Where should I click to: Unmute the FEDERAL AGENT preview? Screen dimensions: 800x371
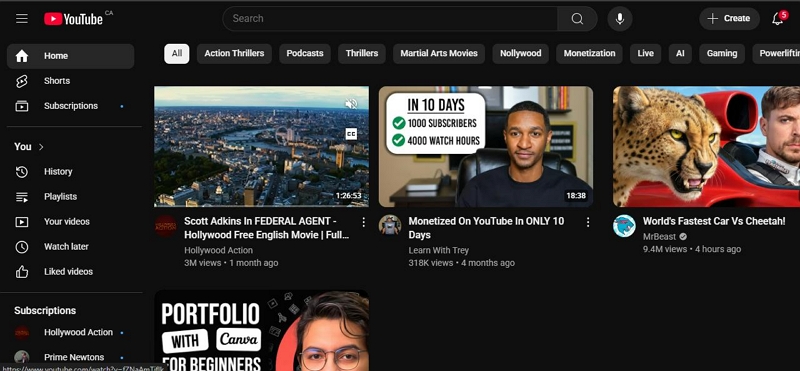pos(351,104)
